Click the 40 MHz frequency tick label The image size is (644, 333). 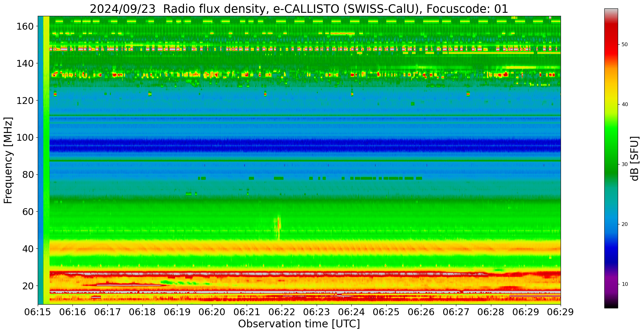coord(28,249)
